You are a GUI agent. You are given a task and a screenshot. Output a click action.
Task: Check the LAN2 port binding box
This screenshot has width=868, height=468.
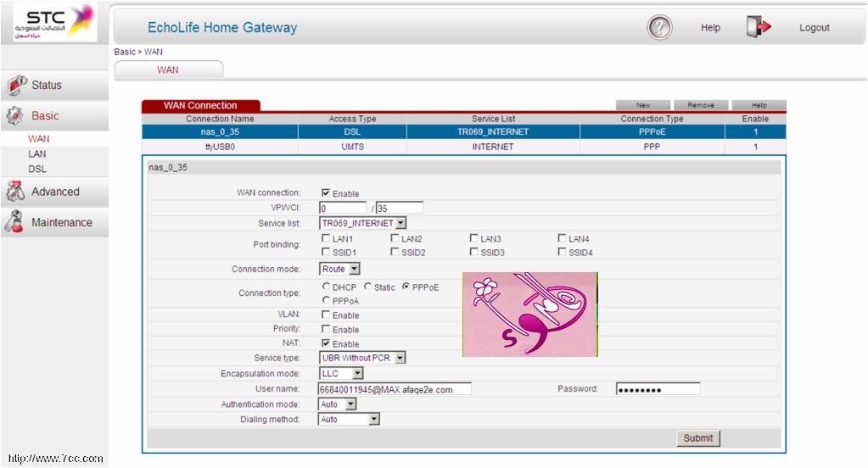click(x=395, y=238)
